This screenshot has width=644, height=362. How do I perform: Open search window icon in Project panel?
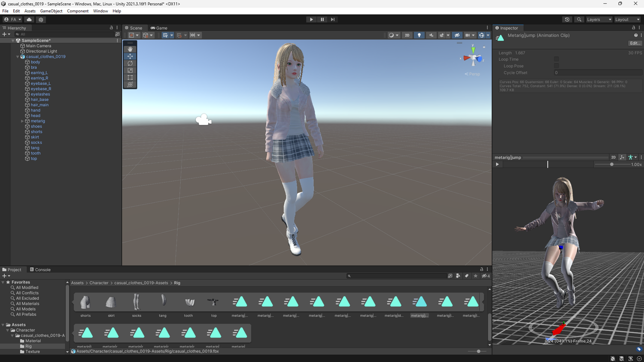(450, 276)
